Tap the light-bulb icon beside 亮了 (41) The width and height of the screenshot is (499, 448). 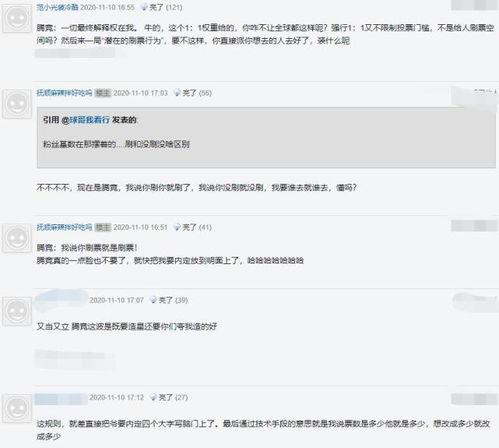click(177, 227)
